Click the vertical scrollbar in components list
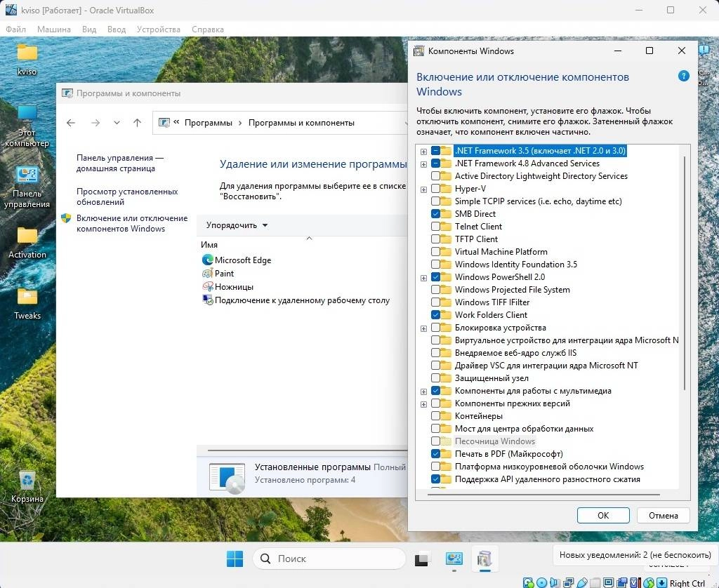Image resolution: width=719 pixels, height=588 pixels. tap(685, 274)
